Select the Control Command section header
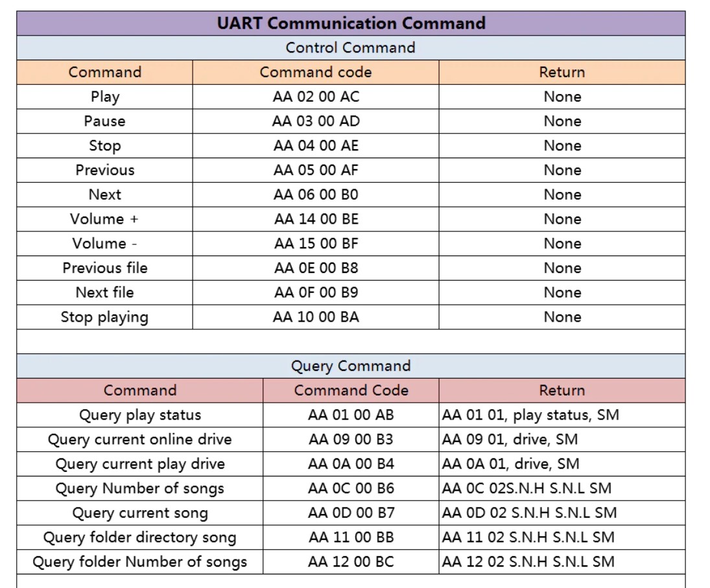The image size is (710, 588). click(351, 48)
